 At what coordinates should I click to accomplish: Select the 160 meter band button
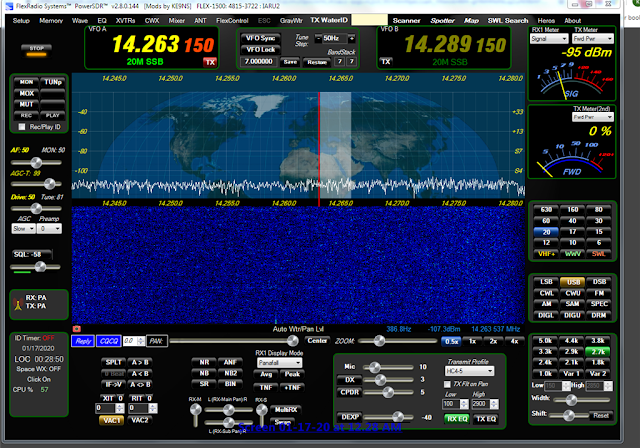(x=572, y=210)
